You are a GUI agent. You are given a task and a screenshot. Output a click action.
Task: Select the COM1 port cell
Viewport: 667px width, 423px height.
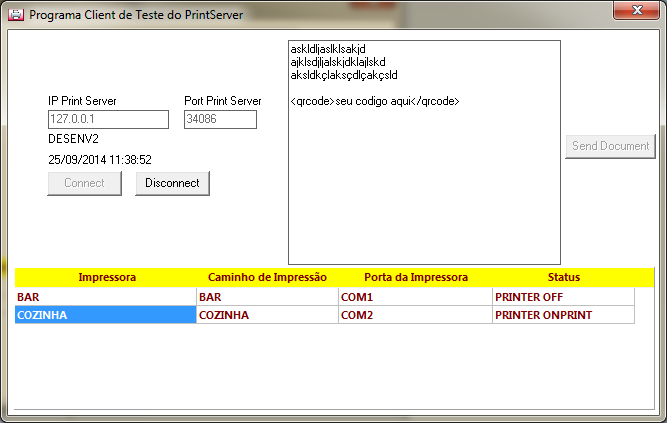[x=416, y=297]
